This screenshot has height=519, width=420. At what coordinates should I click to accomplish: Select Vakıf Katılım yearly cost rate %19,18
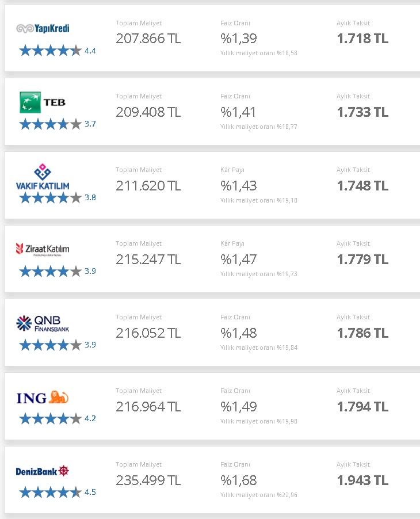click(x=259, y=200)
